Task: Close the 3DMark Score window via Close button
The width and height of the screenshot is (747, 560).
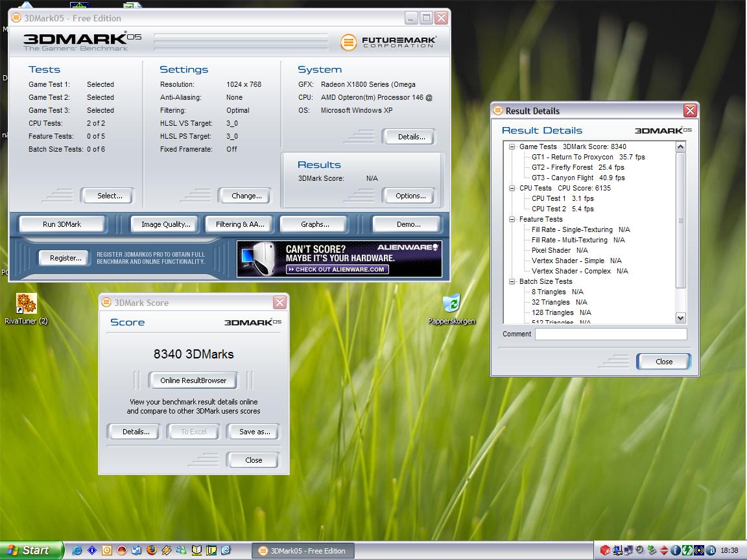Action: pos(252,460)
